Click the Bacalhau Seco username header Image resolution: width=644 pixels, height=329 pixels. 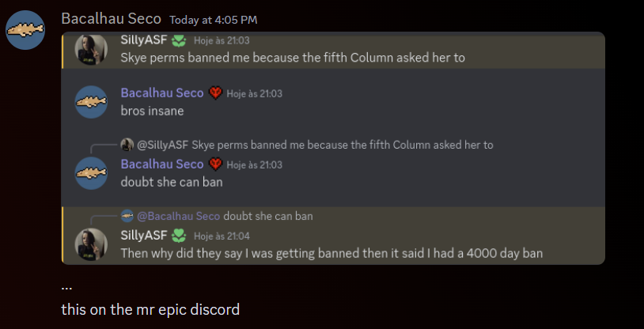(x=111, y=19)
